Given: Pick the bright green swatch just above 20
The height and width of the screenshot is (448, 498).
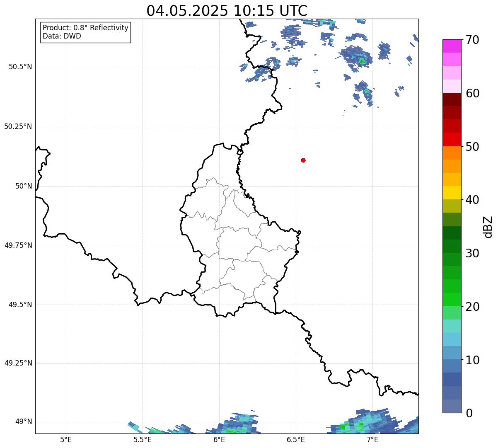Looking at the screenshot, I should [451, 299].
